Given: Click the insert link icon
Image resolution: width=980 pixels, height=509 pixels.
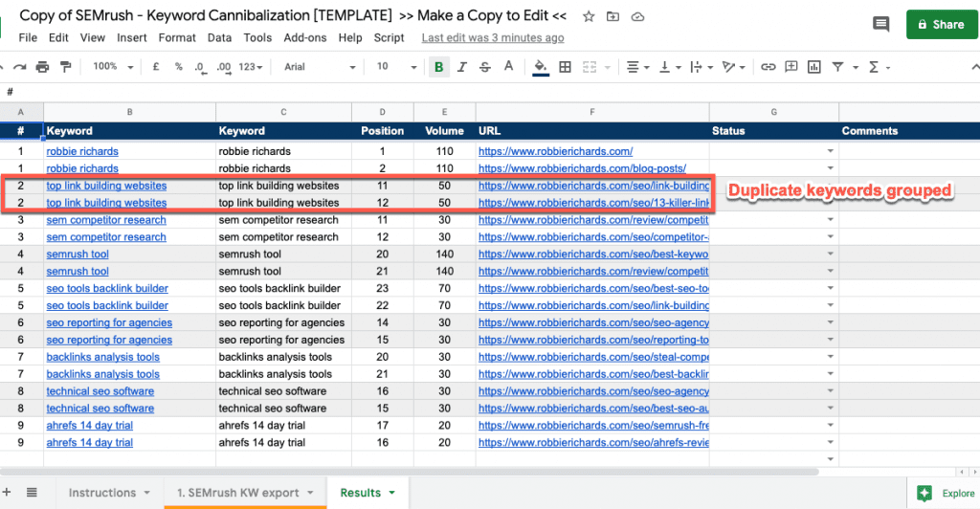Looking at the screenshot, I should pos(768,67).
